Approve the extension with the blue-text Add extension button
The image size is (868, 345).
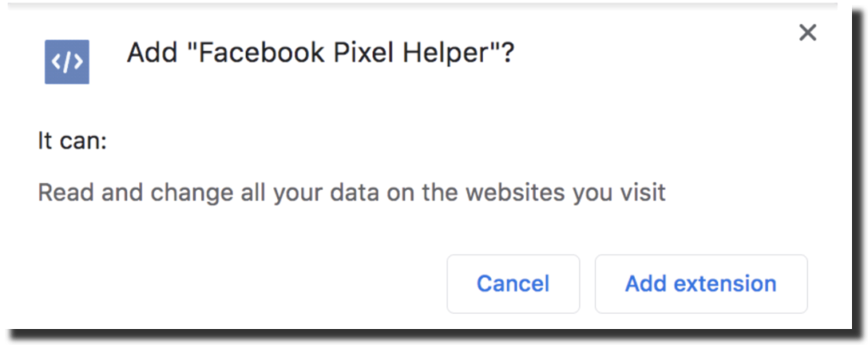click(x=701, y=283)
